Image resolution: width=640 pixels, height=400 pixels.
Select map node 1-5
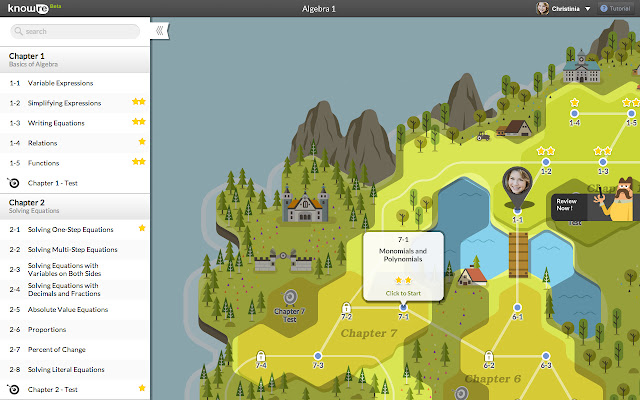(x=631, y=113)
